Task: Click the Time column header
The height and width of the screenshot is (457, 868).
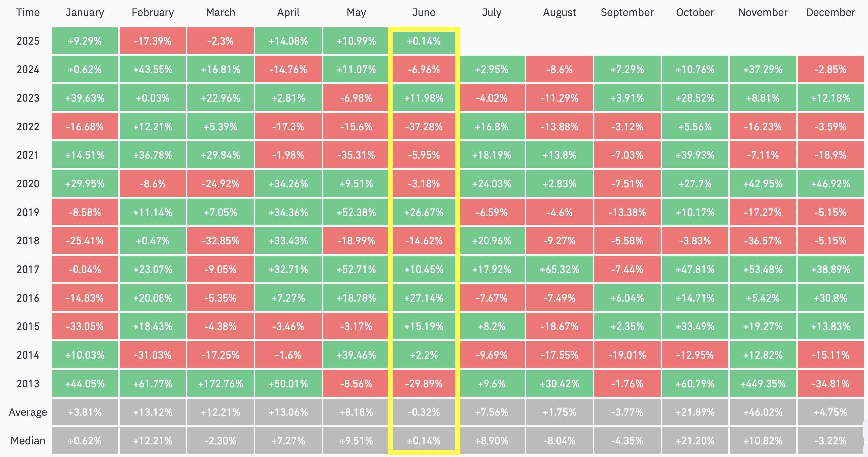Action: [x=28, y=13]
